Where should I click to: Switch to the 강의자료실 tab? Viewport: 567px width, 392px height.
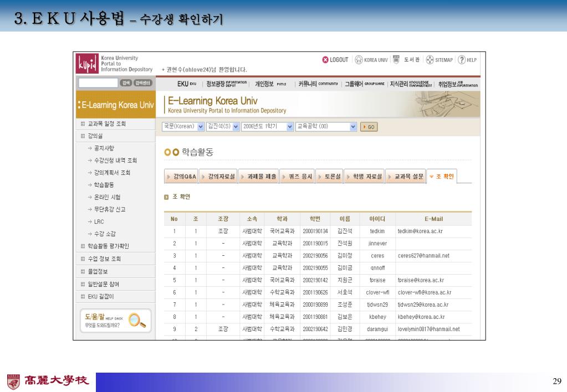218,177
